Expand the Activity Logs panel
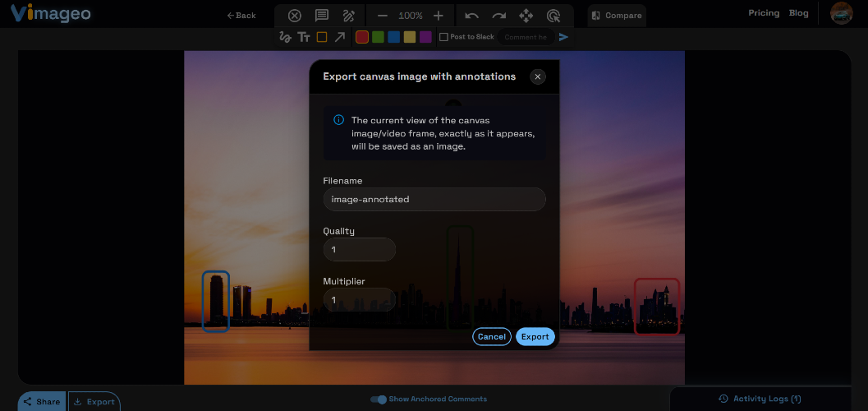This screenshot has width=868, height=411. click(x=760, y=399)
